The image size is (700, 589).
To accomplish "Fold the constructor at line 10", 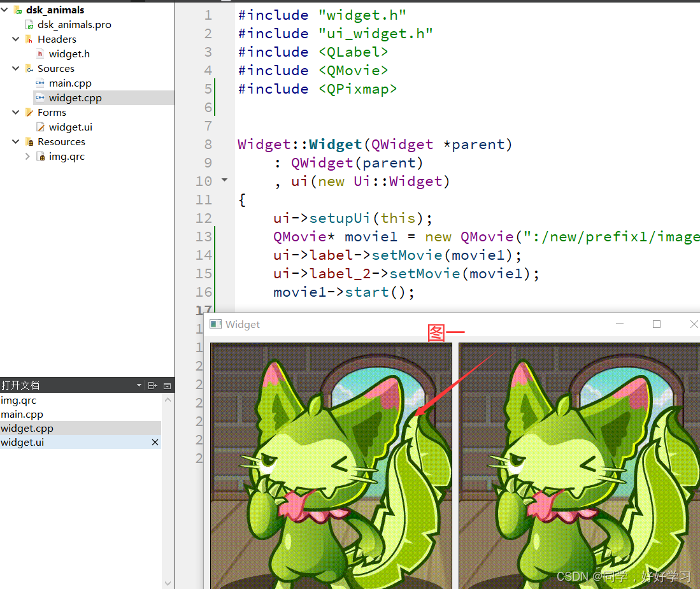I will tap(225, 180).
